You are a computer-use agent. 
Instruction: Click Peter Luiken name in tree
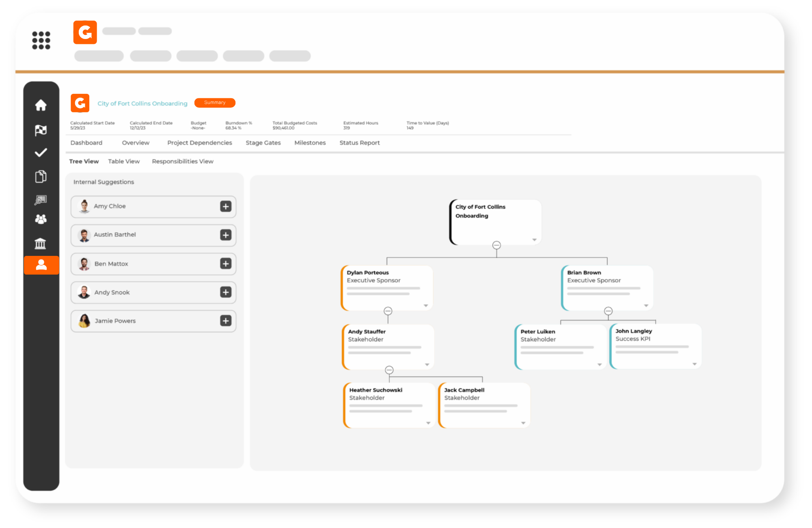click(x=538, y=331)
